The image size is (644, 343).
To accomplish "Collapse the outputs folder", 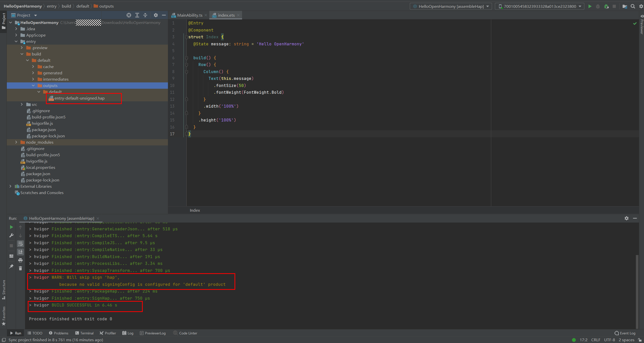I will 33,85.
